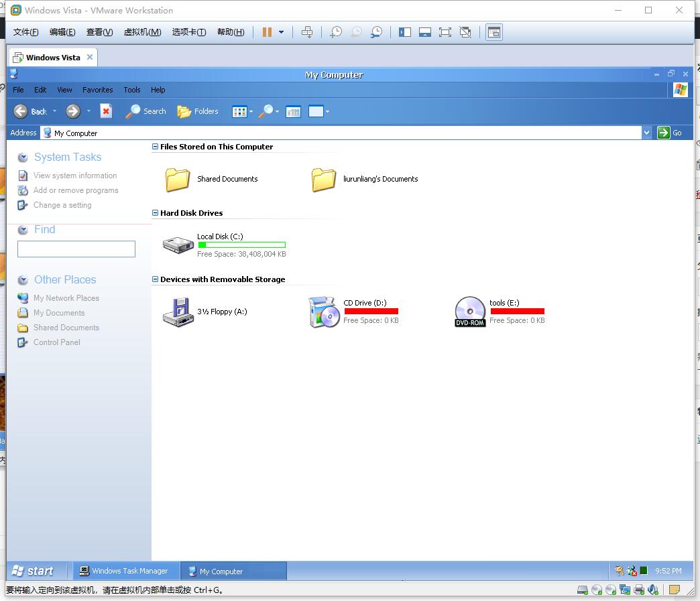Click the CD Drive (D:) red capacity bar
This screenshot has height=601, width=700.
(371, 312)
